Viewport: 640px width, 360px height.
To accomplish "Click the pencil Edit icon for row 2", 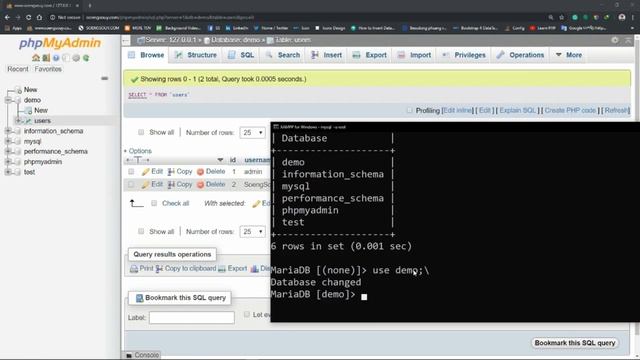I will pyautogui.click(x=145, y=184).
